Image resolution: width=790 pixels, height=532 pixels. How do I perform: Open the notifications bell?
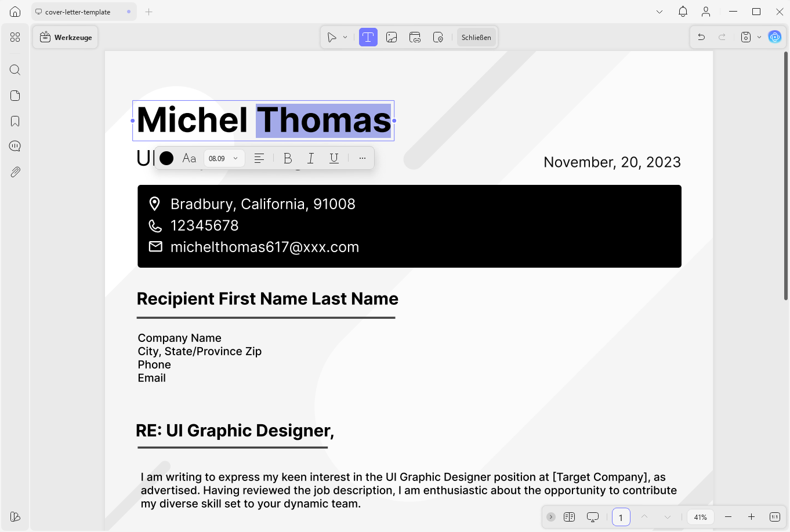(683, 12)
